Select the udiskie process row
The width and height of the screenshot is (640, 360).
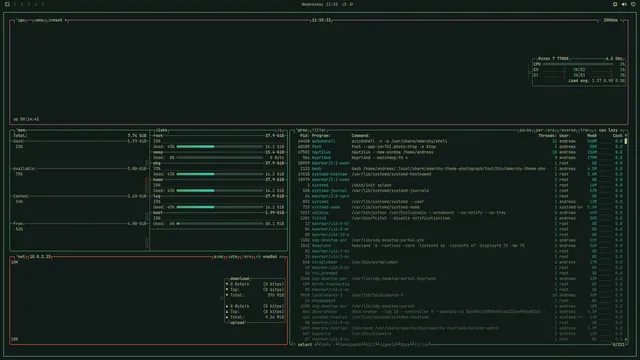[460, 213]
